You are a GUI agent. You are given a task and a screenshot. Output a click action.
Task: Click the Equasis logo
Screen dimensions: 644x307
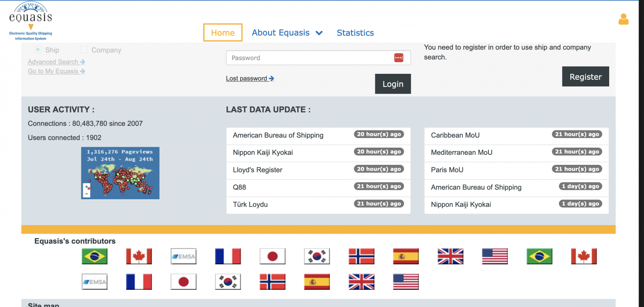click(x=30, y=19)
